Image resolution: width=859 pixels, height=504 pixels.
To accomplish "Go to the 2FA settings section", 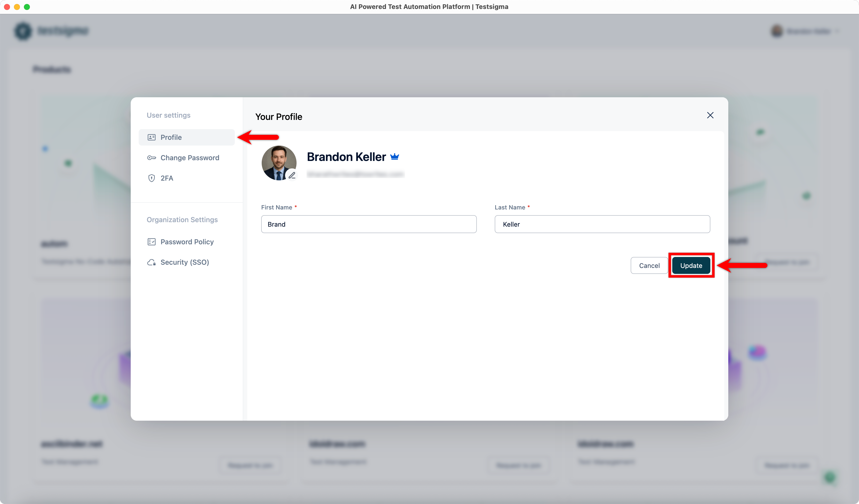I will [167, 178].
